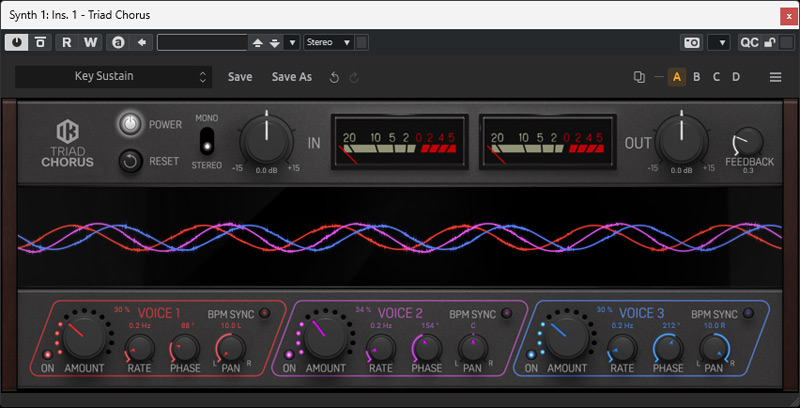Click the Write automation W button

90,42
